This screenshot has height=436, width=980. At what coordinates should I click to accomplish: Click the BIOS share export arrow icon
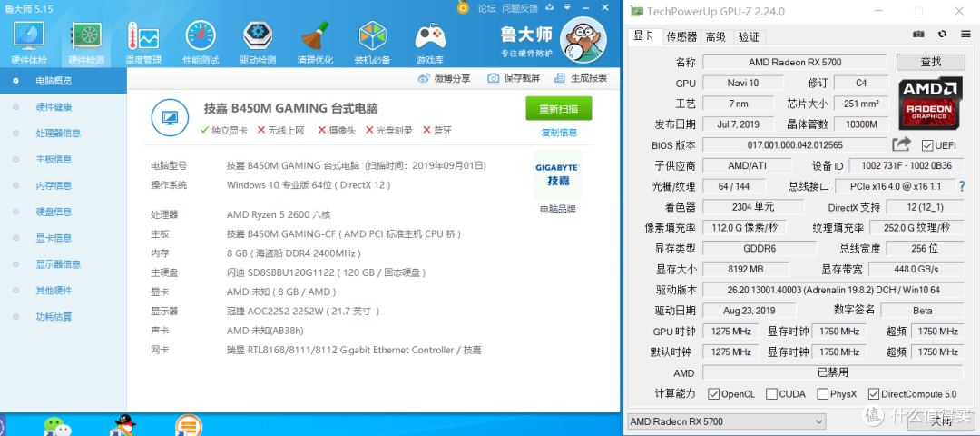pyautogui.click(x=901, y=144)
